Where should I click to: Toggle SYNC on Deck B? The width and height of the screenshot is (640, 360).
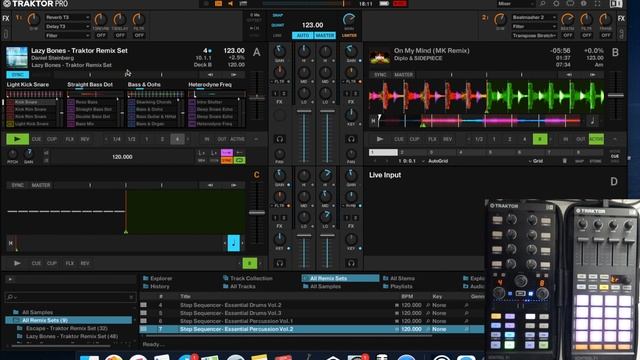tap(380, 75)
